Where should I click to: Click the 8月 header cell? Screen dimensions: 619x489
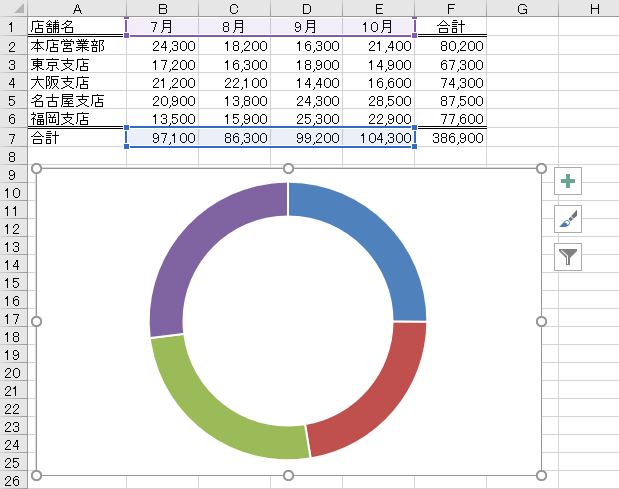click(x=234, y=26)
